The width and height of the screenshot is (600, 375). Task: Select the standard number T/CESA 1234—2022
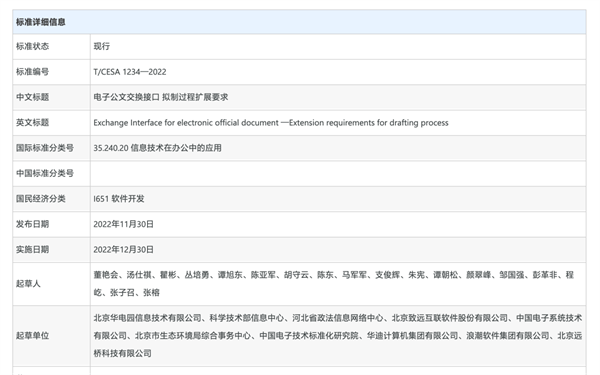coord(130,72)
